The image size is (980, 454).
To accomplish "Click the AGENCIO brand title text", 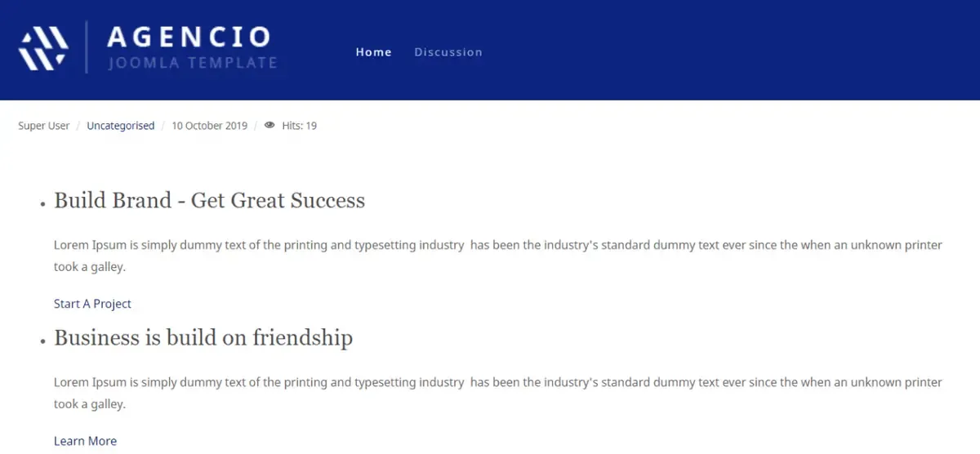I will [x=189, y=37].
